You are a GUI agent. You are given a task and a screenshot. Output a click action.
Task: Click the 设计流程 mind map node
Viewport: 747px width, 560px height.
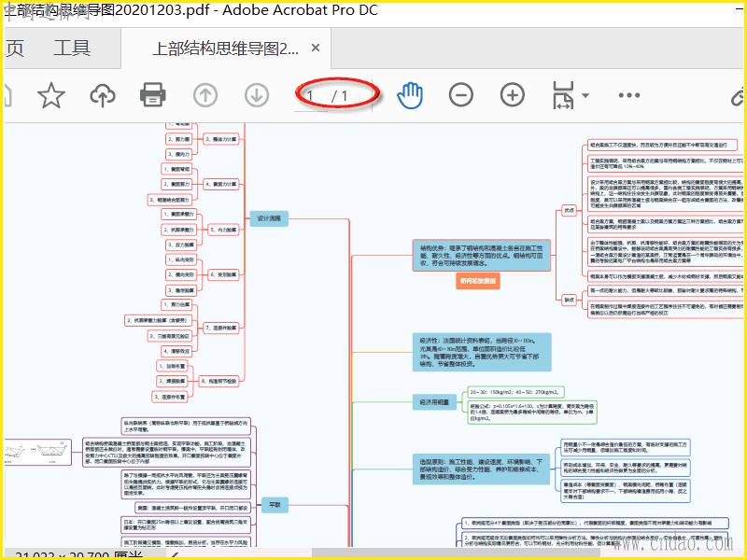tap(269, 218)
